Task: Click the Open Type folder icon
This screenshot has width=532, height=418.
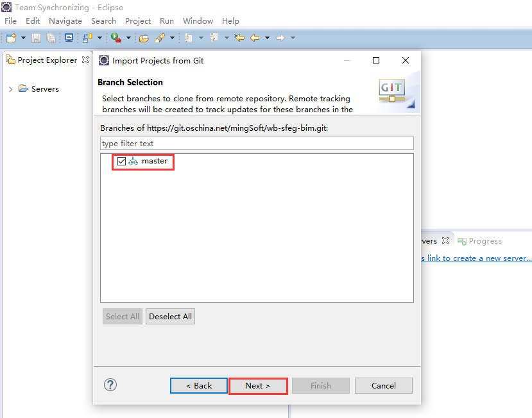Action: click(144, 38)
